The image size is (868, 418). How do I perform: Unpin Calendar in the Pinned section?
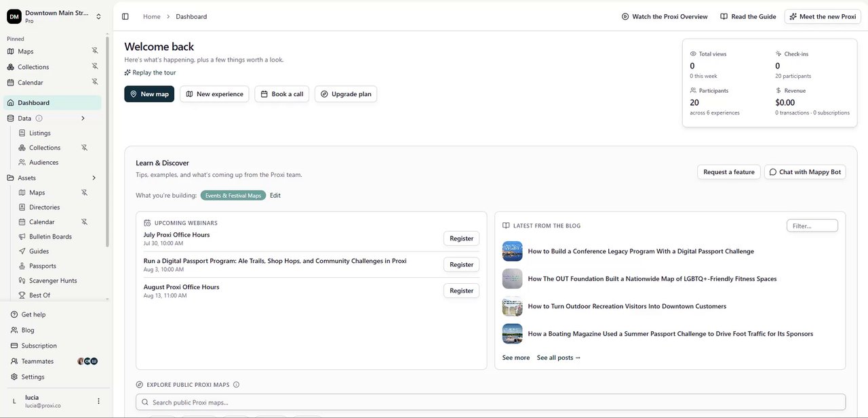95,82
